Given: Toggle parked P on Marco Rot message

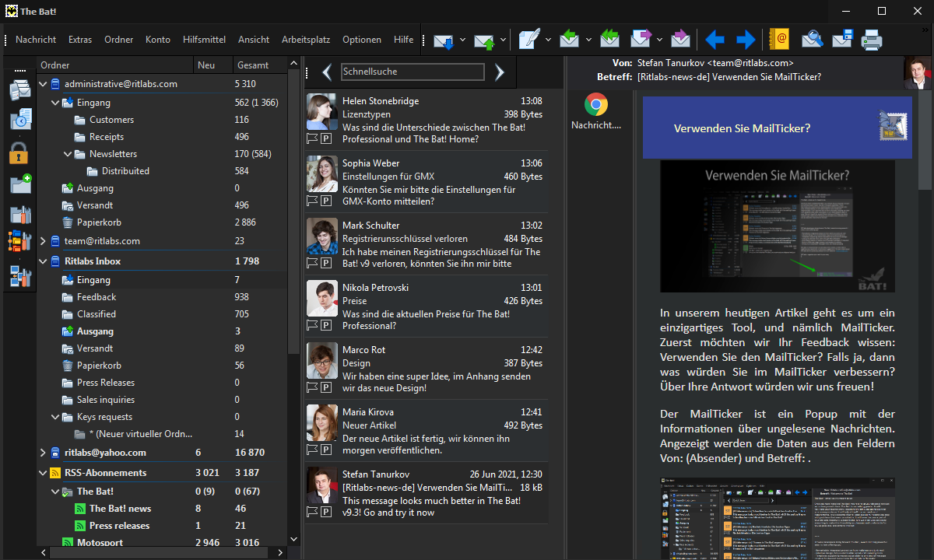Looking at the screenshot, I should [326, 387].
